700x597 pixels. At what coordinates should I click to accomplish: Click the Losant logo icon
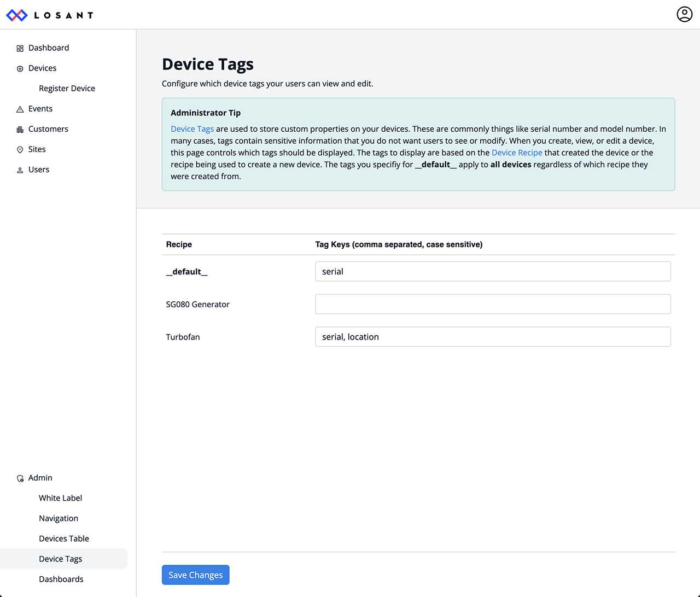pyautogui.click(x=16, y=15)
